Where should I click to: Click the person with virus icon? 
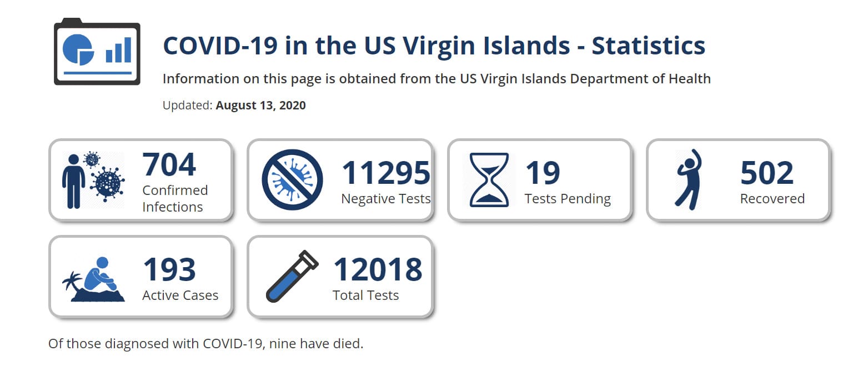[x=93, y=180]
